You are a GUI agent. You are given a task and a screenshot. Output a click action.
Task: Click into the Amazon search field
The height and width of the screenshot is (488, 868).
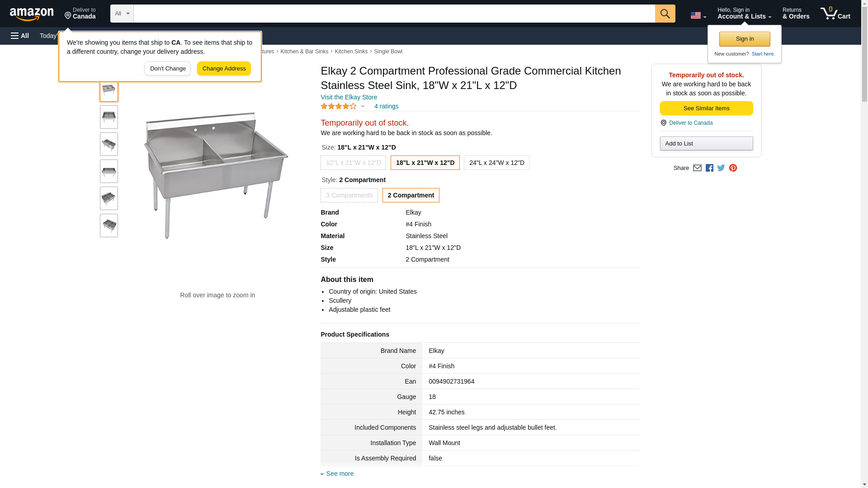[x=394, y=14]
